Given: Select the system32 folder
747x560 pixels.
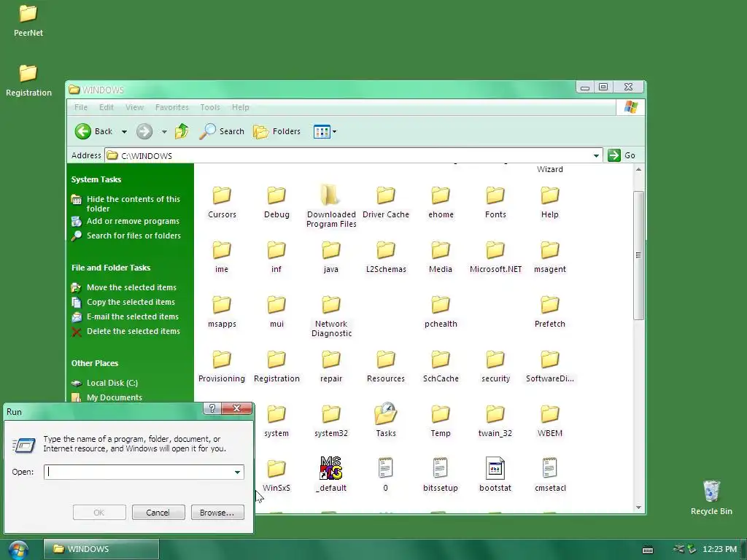Looking at the screenshot, I should pos(331,421).
